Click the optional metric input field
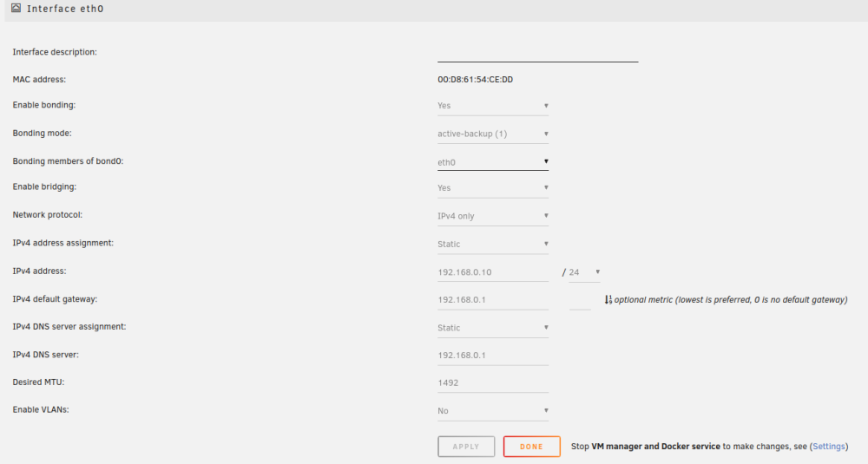The image size is (868, 464). coord(580,300)
